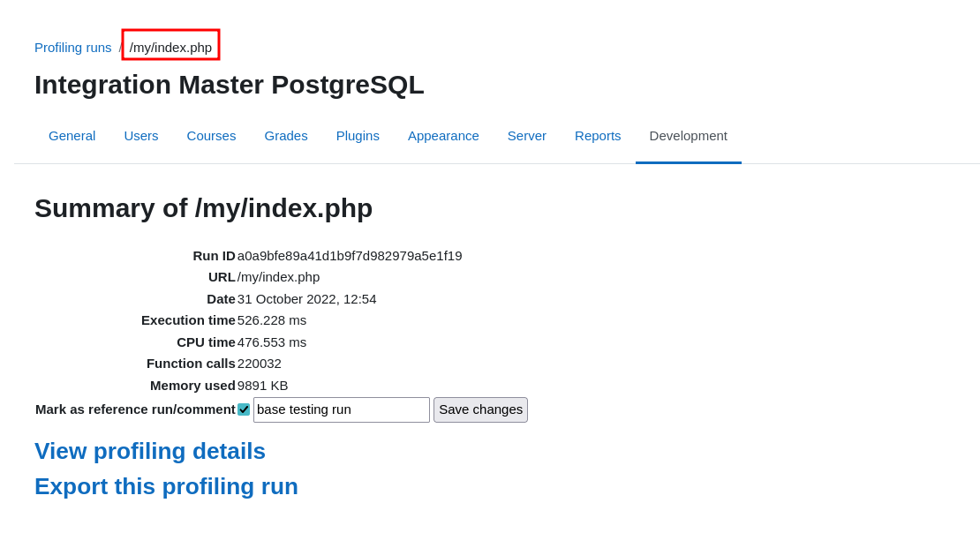The image size is (980, 533).
Task: Open the Users tab
Action: point(141,136)
